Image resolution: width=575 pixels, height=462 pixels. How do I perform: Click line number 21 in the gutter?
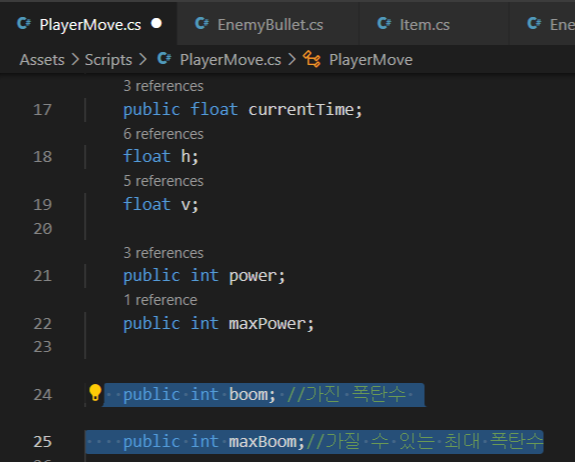click(x=43, y=276)
